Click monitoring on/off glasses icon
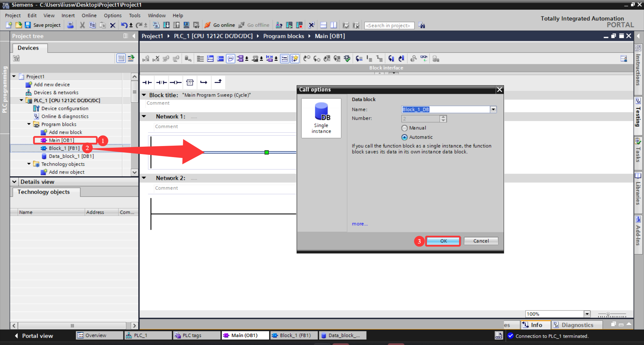 tap(424, 59)
